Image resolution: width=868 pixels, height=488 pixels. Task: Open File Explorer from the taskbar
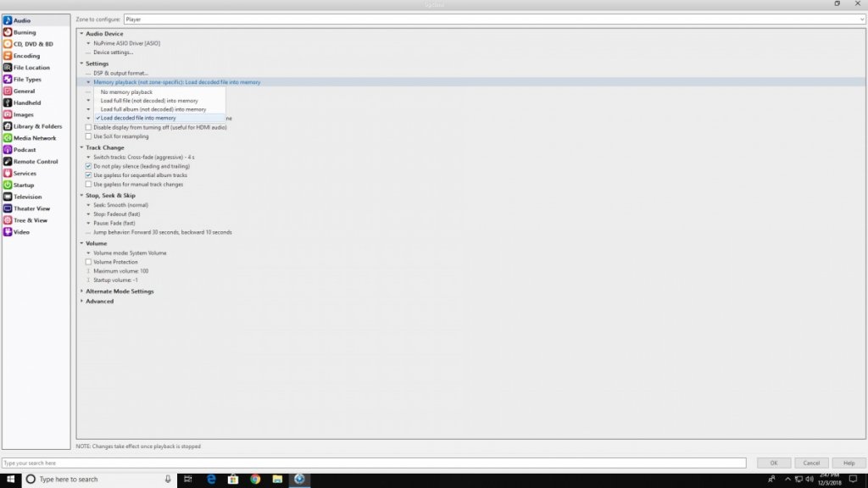tap(277, 480)
